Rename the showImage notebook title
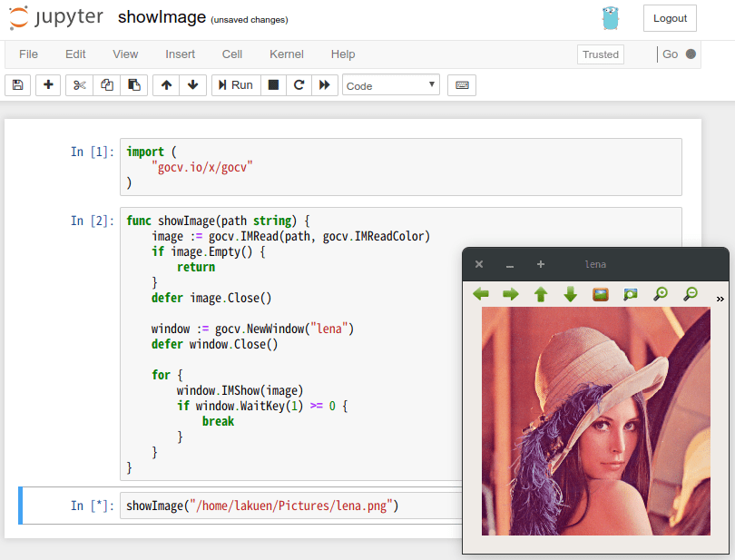735x560 pixels. (x=162, y=17)
